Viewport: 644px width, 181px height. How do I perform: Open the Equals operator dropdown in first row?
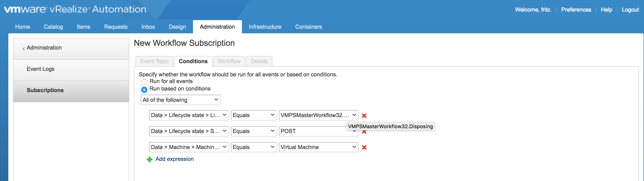254,115
